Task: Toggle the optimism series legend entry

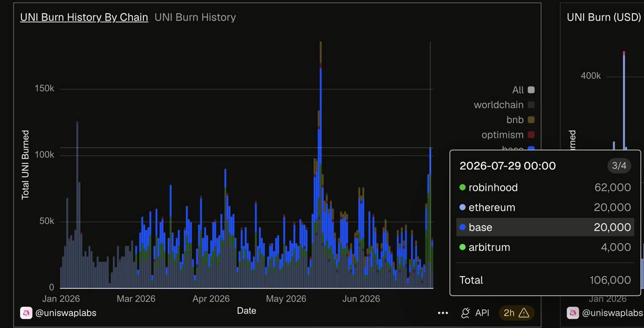Action: (508, 135)
